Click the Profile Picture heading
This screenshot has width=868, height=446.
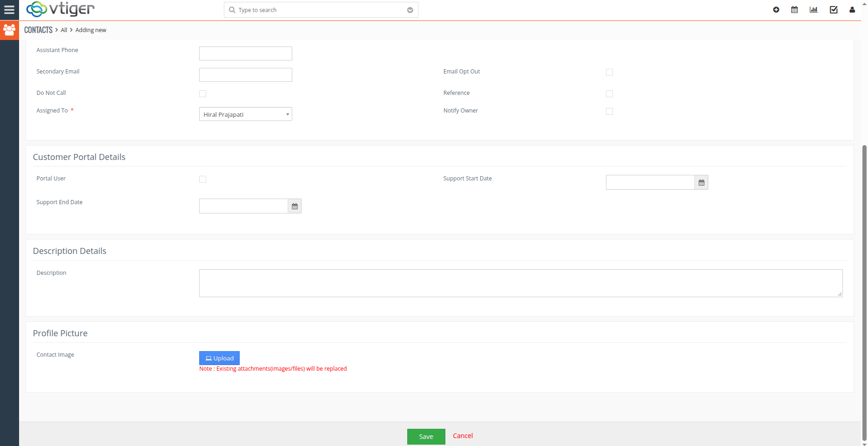[x=60, y=333]
